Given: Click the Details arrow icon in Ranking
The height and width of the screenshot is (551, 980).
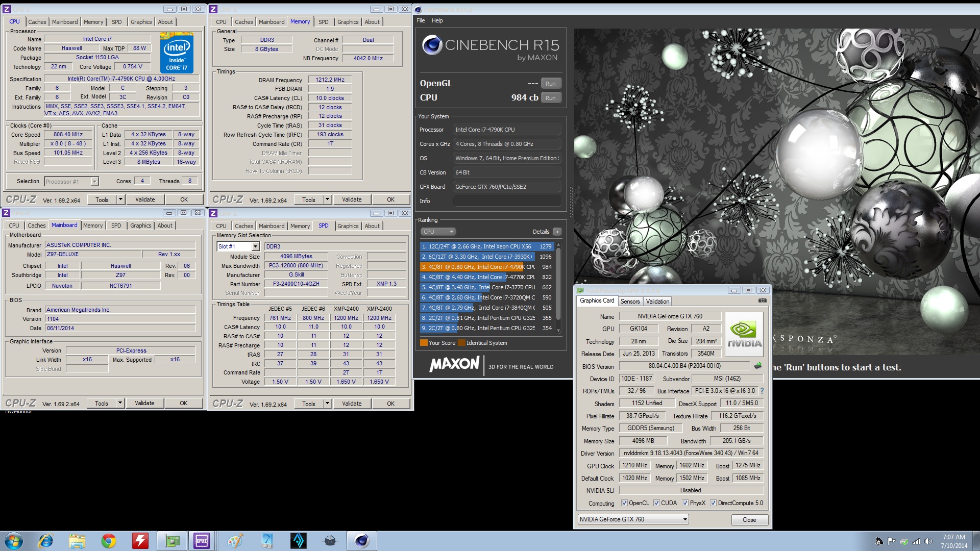Looking at the screenshot, I should tap(557, 232).
